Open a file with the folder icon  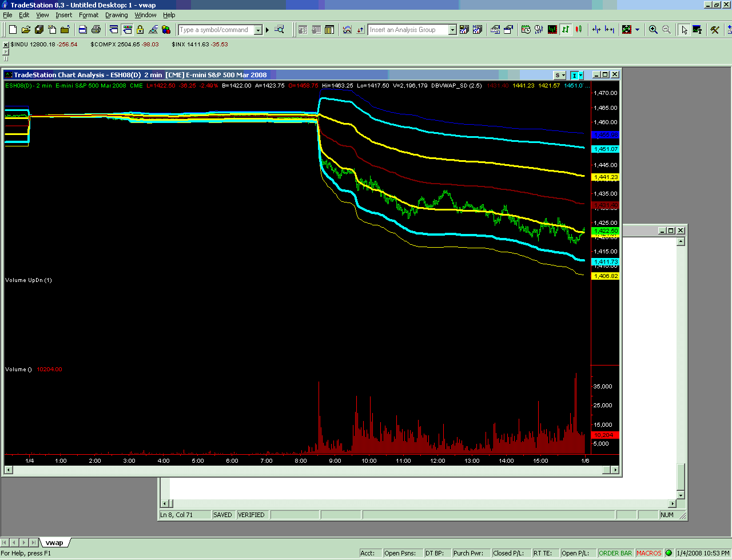click(26, 30)
